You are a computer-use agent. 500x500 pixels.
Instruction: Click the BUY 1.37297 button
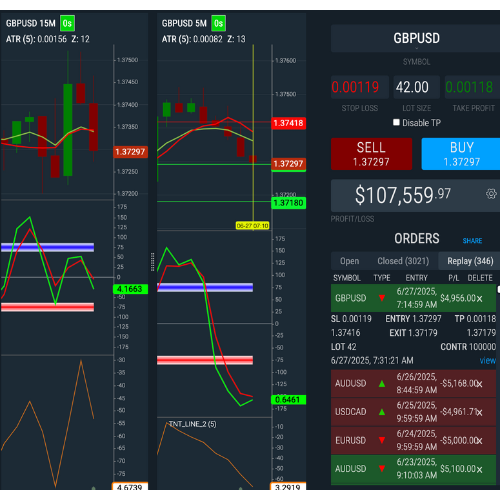pos(461,154)
